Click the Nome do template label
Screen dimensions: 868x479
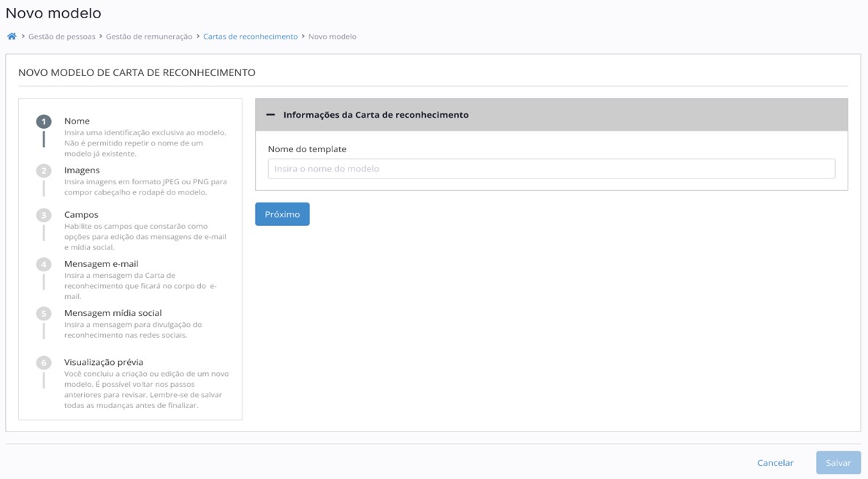click(x=307, y=149)
